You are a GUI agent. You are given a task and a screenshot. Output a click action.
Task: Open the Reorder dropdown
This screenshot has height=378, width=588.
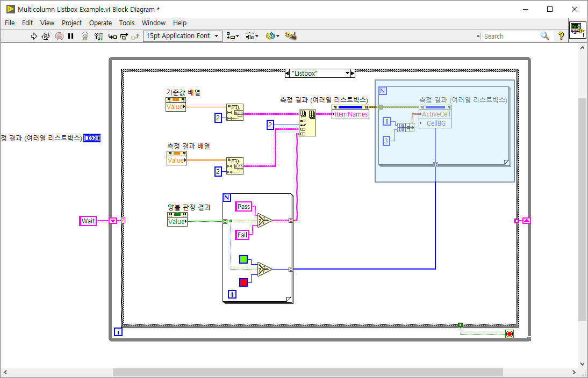tap(273, 37)
